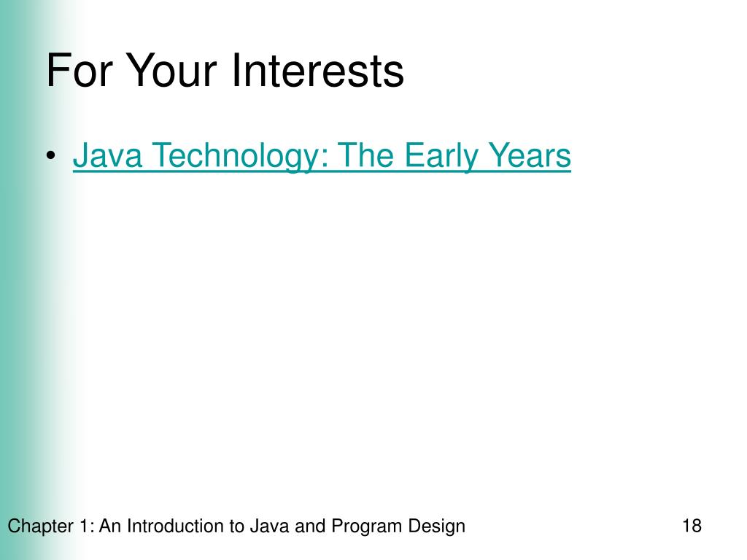Screen dimensions: 747x560
Task: Open the Java Technology: The Early Years link
Action: 322,156
